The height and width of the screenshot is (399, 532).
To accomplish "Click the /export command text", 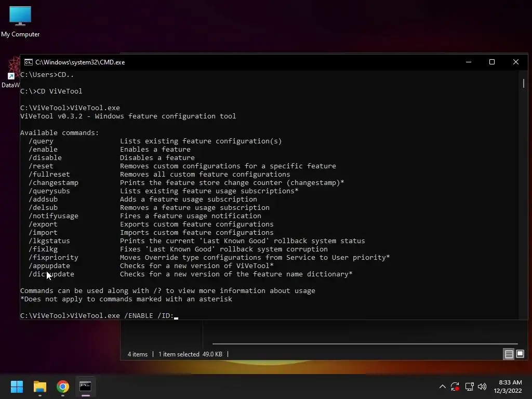I will (x=43, y=224).
